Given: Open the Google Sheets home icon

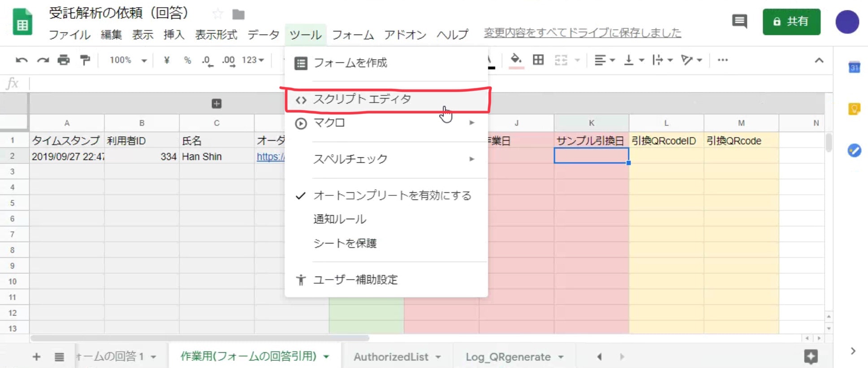Looking at the screenshot, I should coord(22,22).
